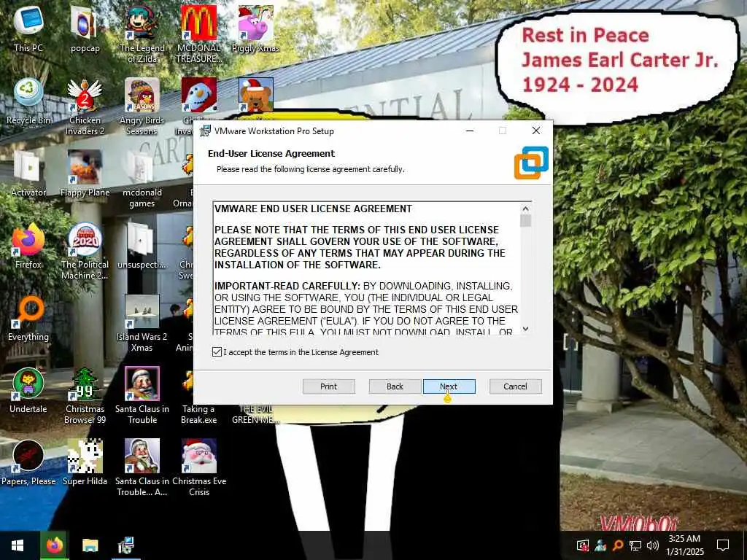Click Print to print the license
747x560 pixels.
click(x=328, y=386)
